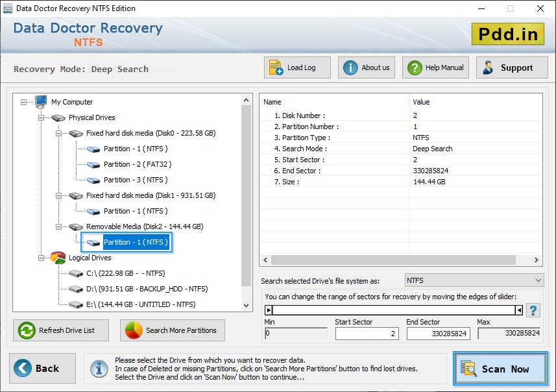Image resolution: width=556 pixels, height=392 pixels.
Task: Select highlighted Partition - 1 under Disk2
Action: point(136,242)
